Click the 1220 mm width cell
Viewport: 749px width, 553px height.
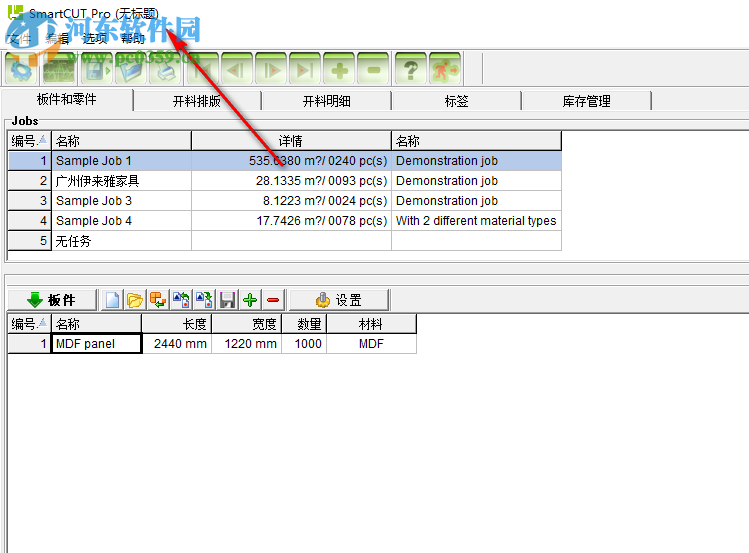point(247,344)
